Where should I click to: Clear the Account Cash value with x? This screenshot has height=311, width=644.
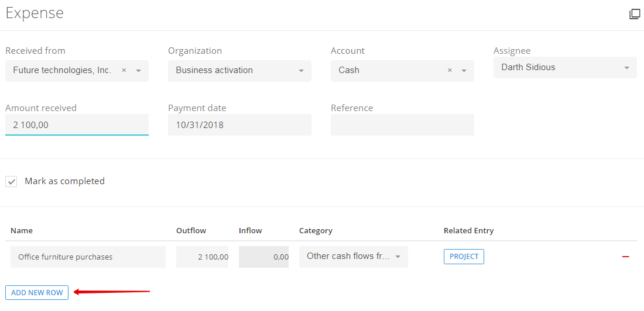450,70
